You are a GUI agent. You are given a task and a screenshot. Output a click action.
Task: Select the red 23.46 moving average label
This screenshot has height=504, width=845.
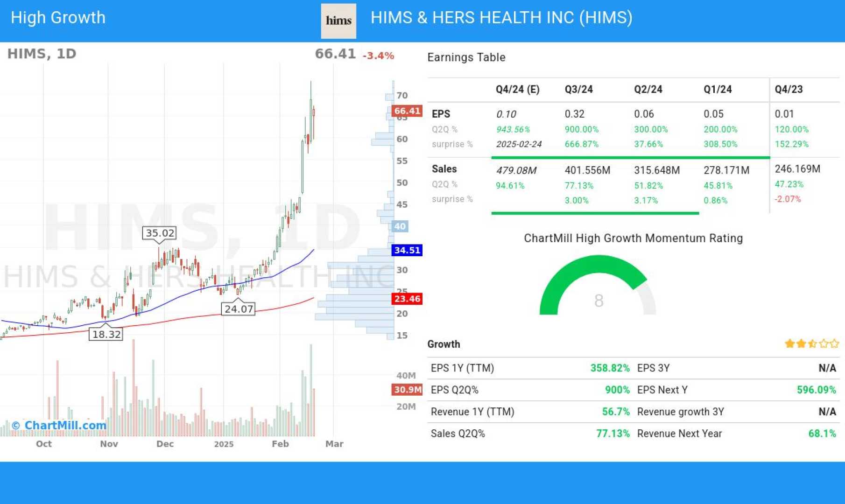(406, 299)
